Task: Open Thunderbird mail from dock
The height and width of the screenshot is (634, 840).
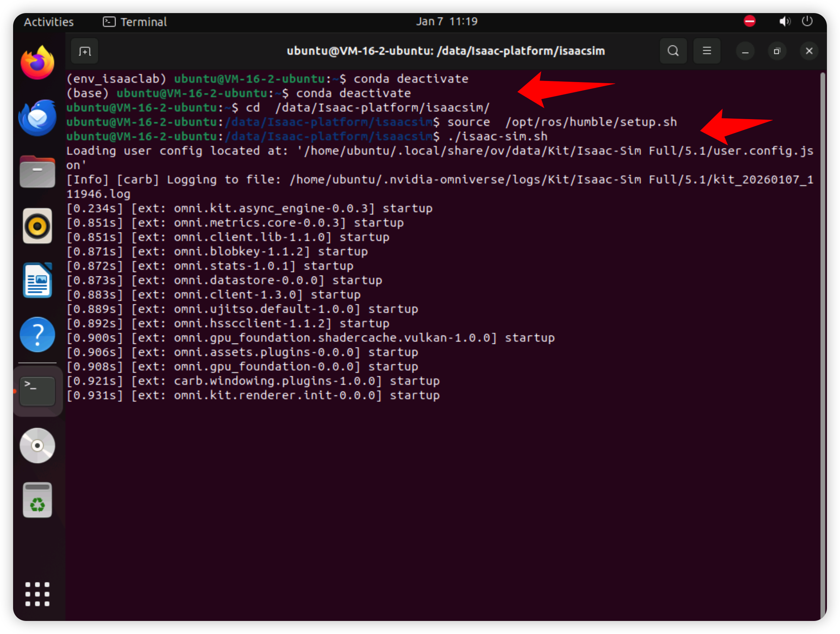Action: (x=37, y=118)
